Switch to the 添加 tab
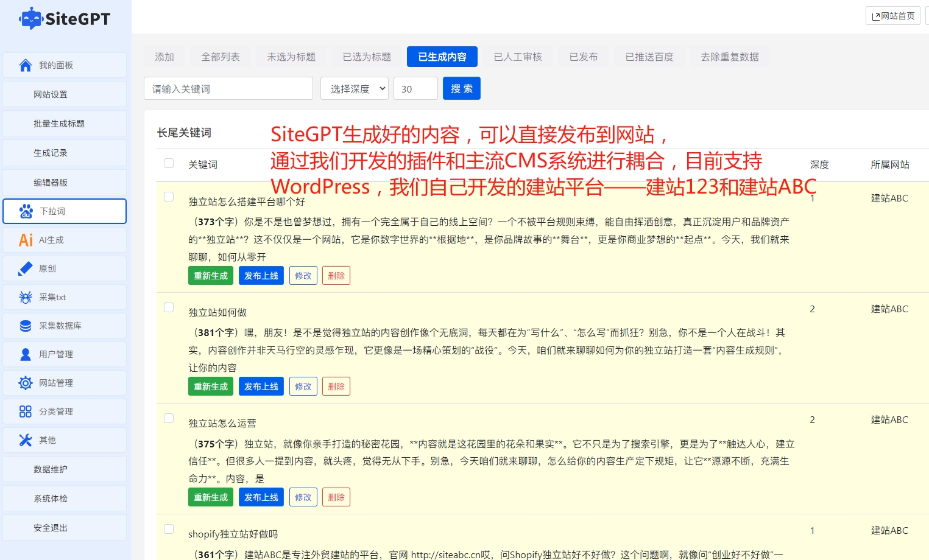The image size is (929, 560). coord(164,57)
